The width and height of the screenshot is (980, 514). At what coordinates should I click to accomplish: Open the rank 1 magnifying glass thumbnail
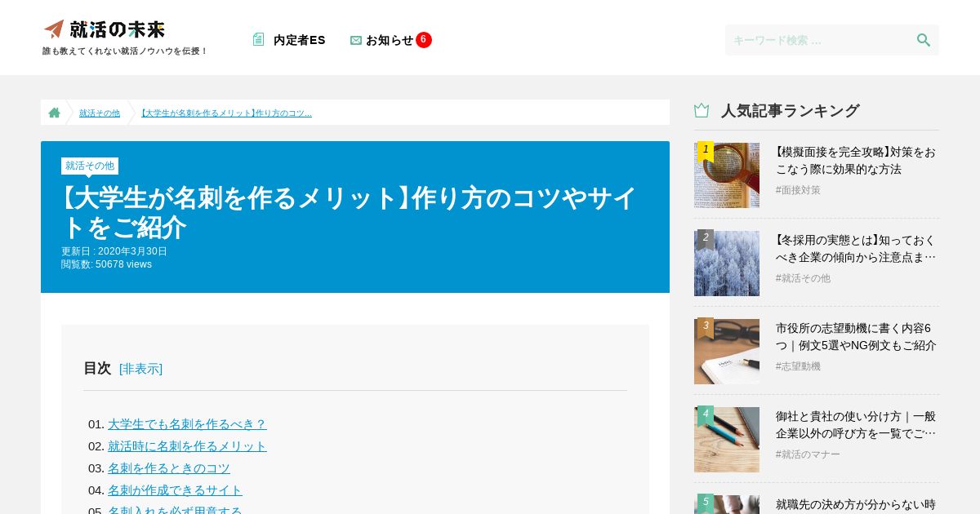[727, 175]
